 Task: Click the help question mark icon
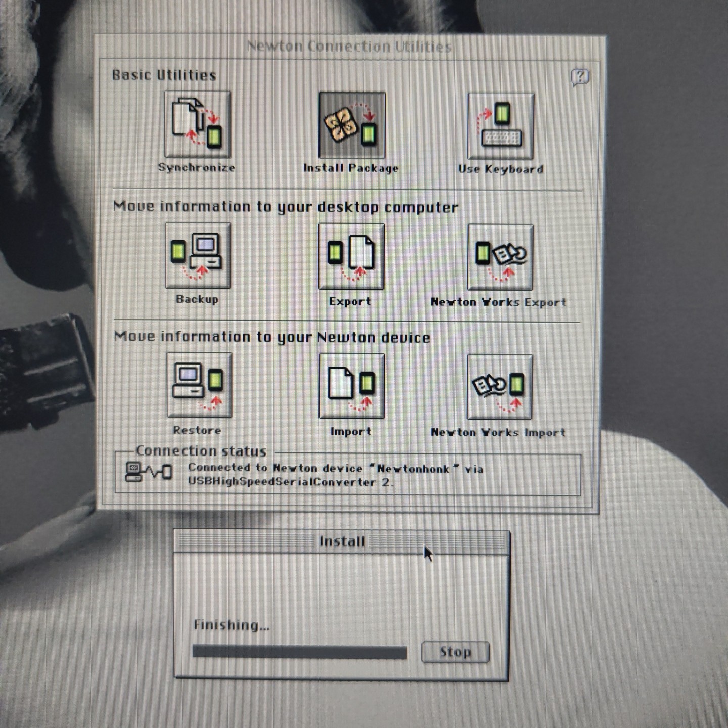click(580, 77)
